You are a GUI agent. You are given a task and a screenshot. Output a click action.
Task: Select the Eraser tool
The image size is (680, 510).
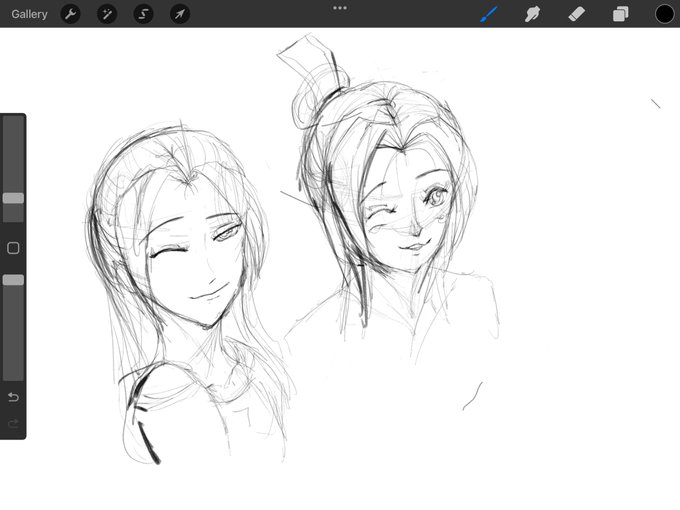coord(576,14)
